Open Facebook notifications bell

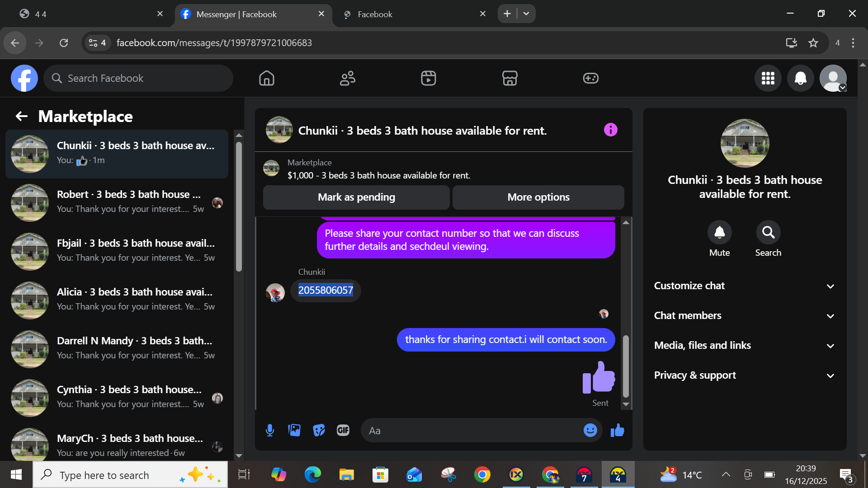[x=801, y=78]
